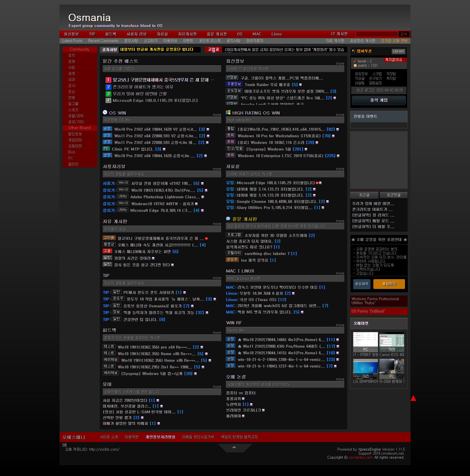This screenshot has height=476, width=470.
Task: Click the 유틸리티 badge beside surething disc labeler
Action: click(x=234, y=253)
